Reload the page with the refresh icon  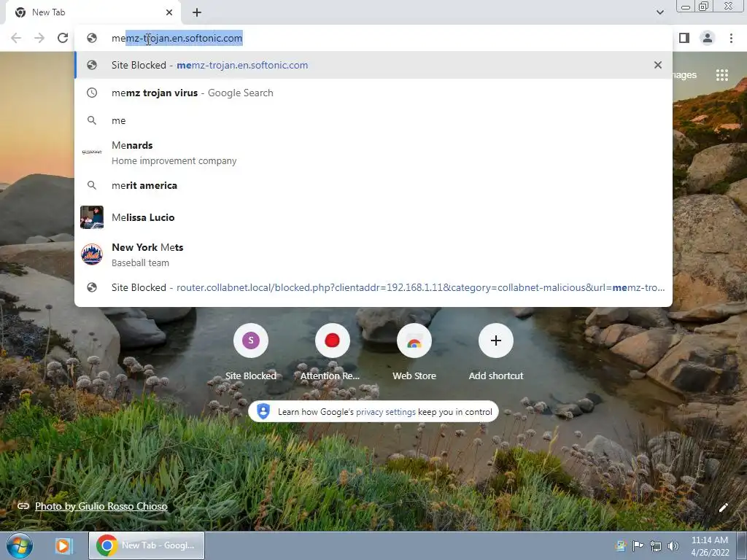pyautogui.click(x=63, y=38)
